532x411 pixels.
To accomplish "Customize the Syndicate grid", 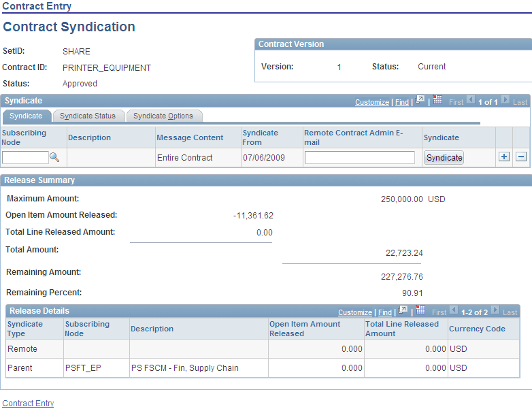I will [x=372, y=102].
